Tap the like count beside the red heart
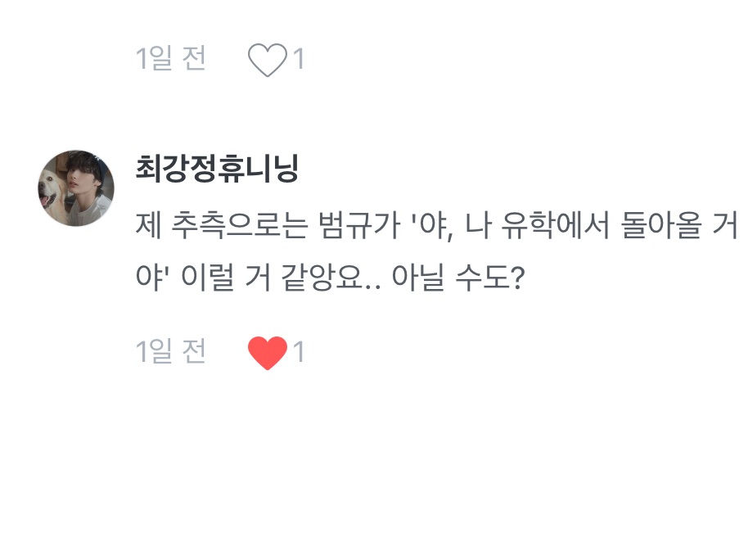 (299, 353)
